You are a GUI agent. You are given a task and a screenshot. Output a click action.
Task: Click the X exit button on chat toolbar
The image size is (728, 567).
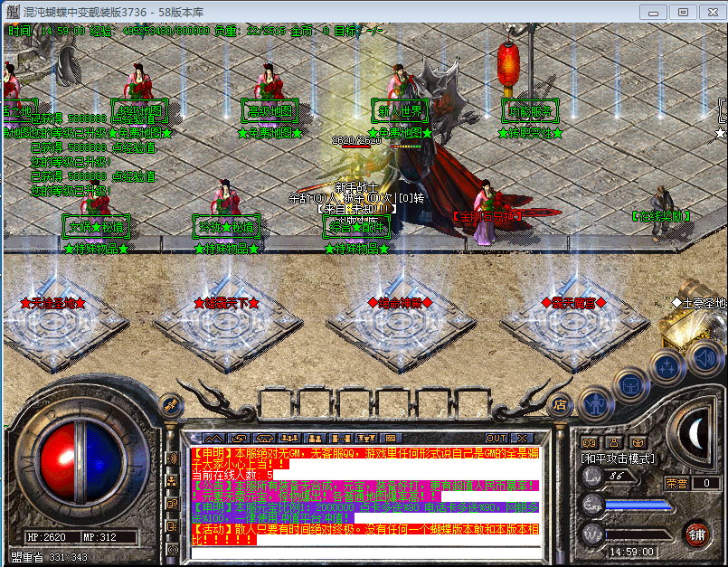point(523,439)
